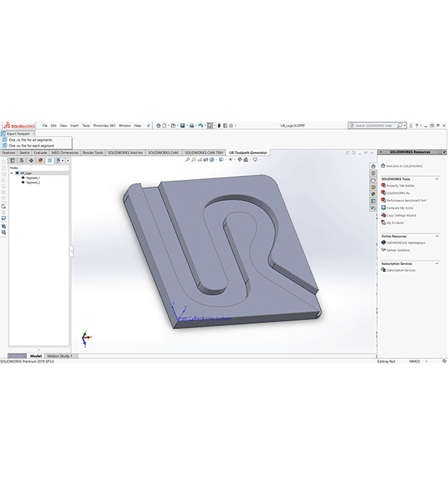Click the Options gear icon in top toolbar
This screenshot has height=485, width=448.
click(231, 125)
